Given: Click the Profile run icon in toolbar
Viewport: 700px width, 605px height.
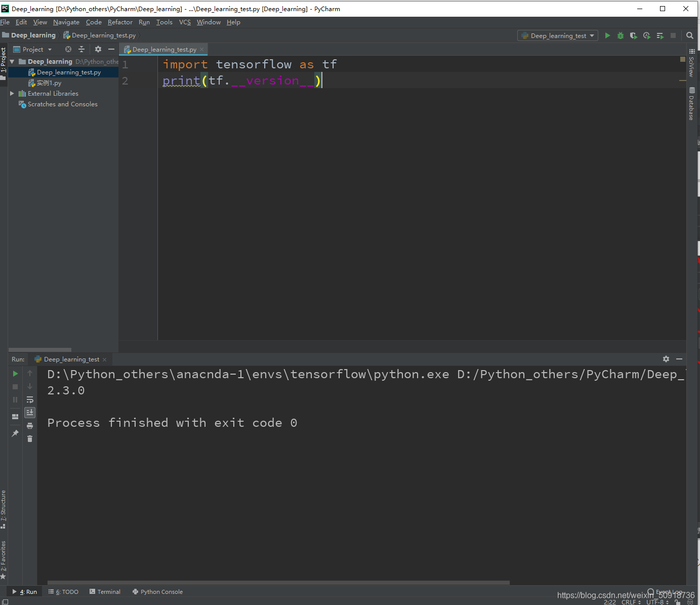Looking at the screenshot, I should pos(647,35).
